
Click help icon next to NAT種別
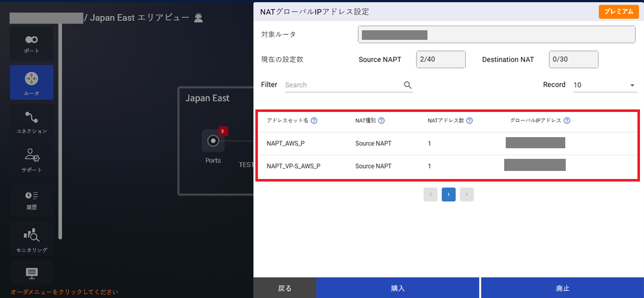[382, 121]
